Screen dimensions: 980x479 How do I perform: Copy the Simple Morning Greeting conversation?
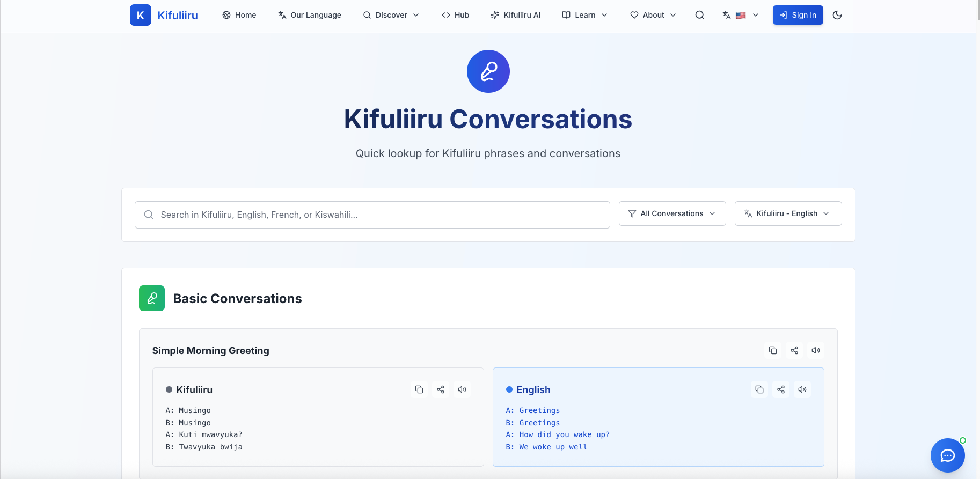773,350
